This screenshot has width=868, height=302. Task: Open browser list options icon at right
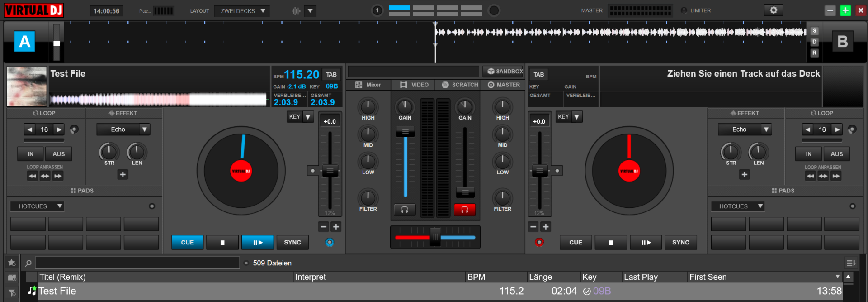[851, 263]
